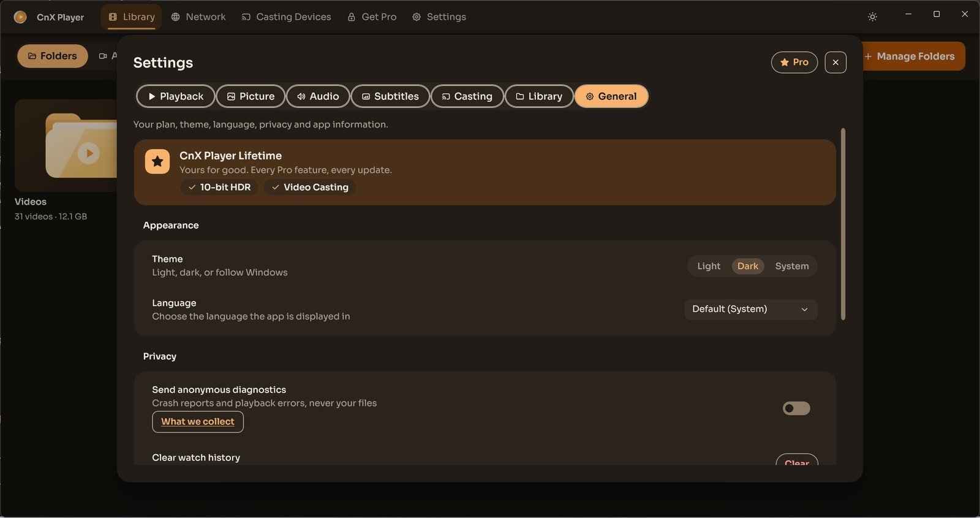Close the Settings dialog with X

(835, 63)
